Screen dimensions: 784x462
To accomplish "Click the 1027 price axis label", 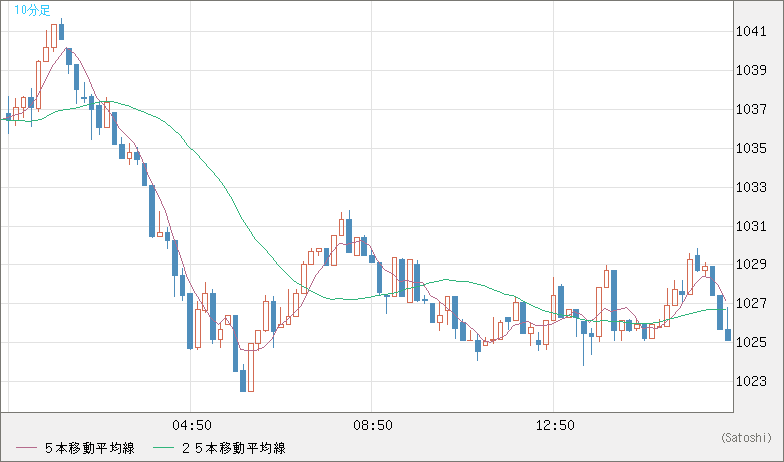I will [749, 304].
